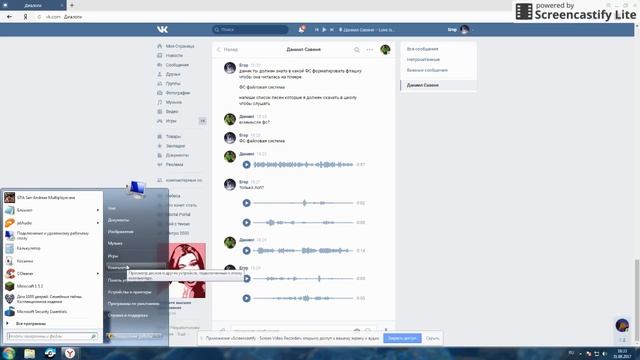
Task: Select the Даниил Савин dialog tab
Action: 439,85
